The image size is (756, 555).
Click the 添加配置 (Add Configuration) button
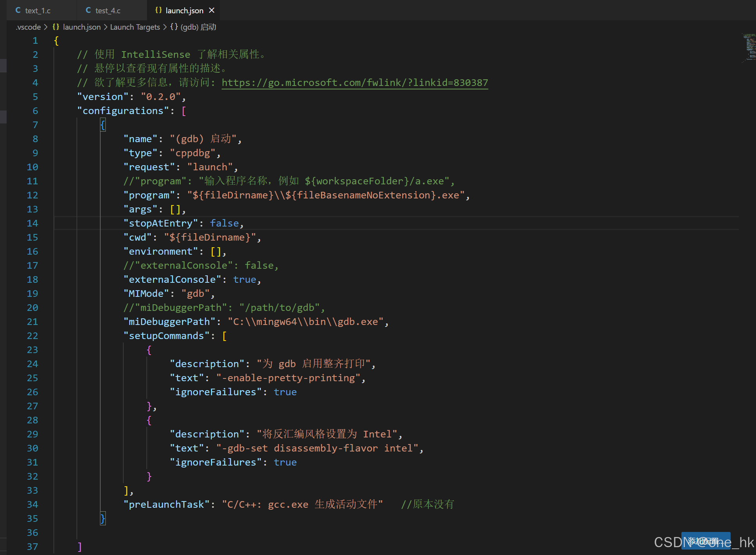click(705, 541)
